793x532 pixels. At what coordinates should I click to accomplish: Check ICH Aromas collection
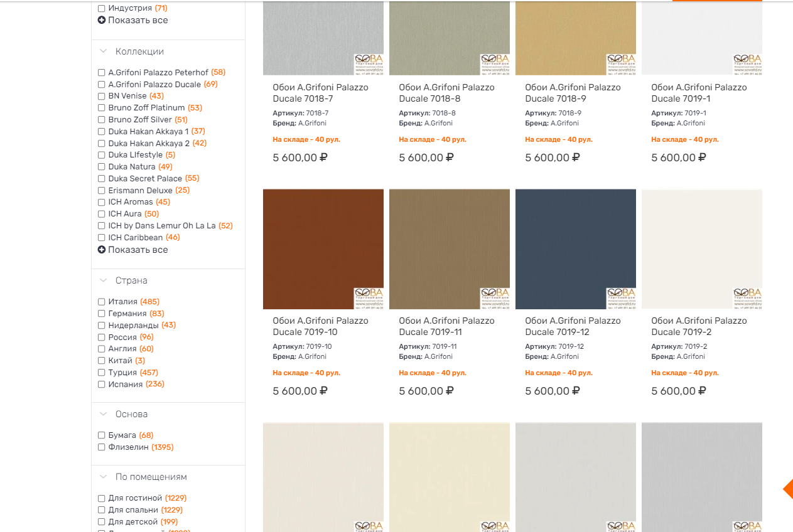(102, 202)
